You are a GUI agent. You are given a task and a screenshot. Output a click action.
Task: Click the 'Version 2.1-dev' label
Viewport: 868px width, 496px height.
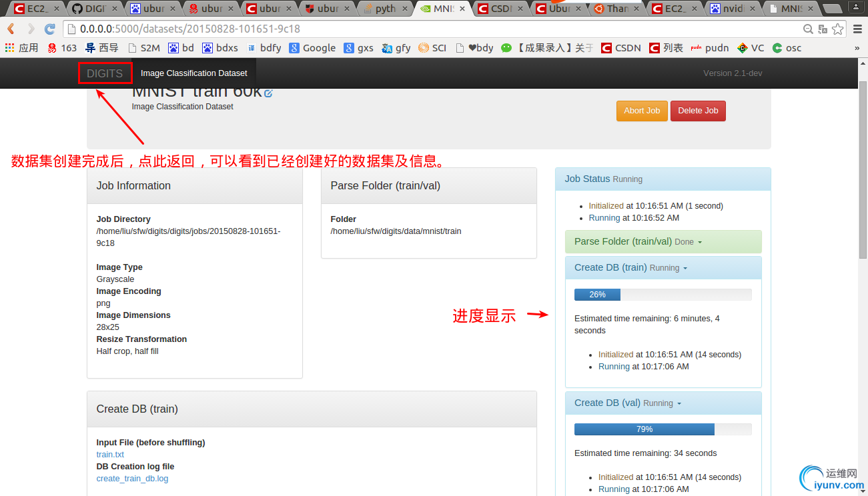pos(733,73)
